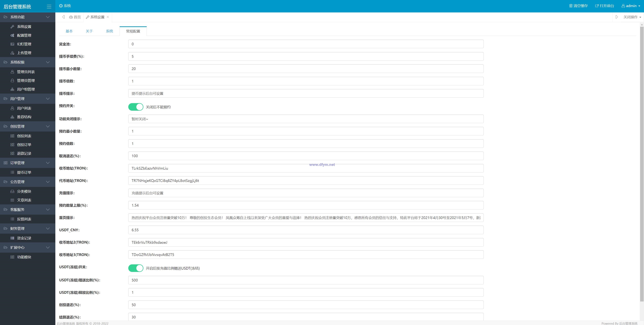Click the person icon of 用户列表
The image size is (644, 325).
tap(12, 108)
